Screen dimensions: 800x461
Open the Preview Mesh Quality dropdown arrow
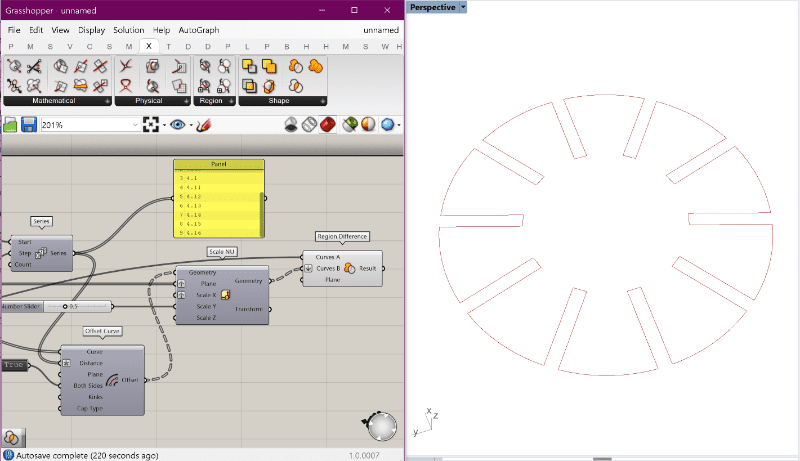point(398,125)
